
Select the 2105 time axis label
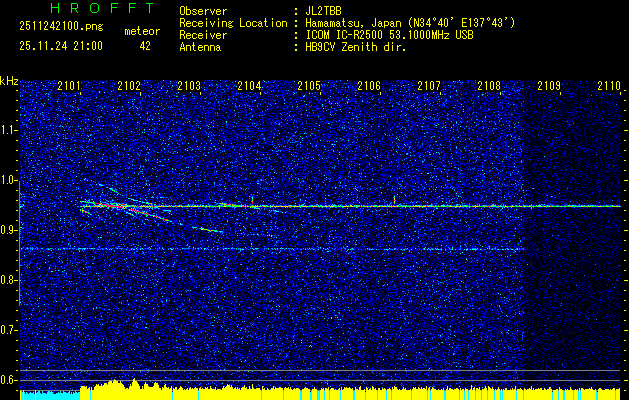pyautogui.click(x=309, y=86)
